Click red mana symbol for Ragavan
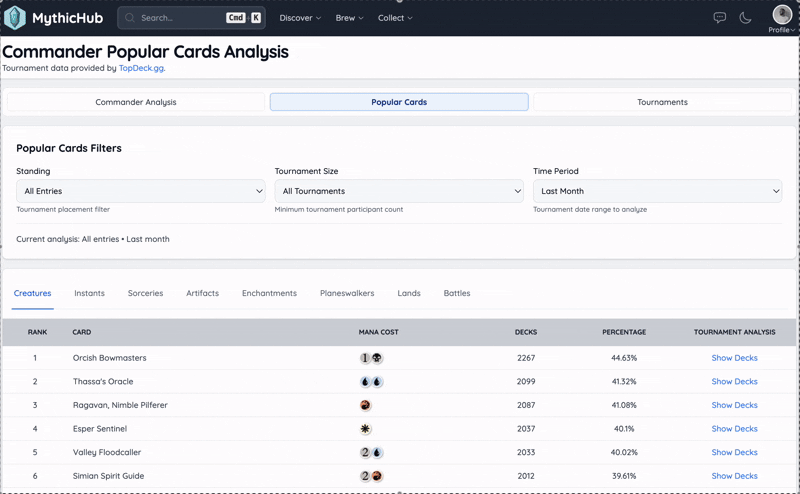Image resolution: width=800 pixels, height=494 pixels. [365, 405]
